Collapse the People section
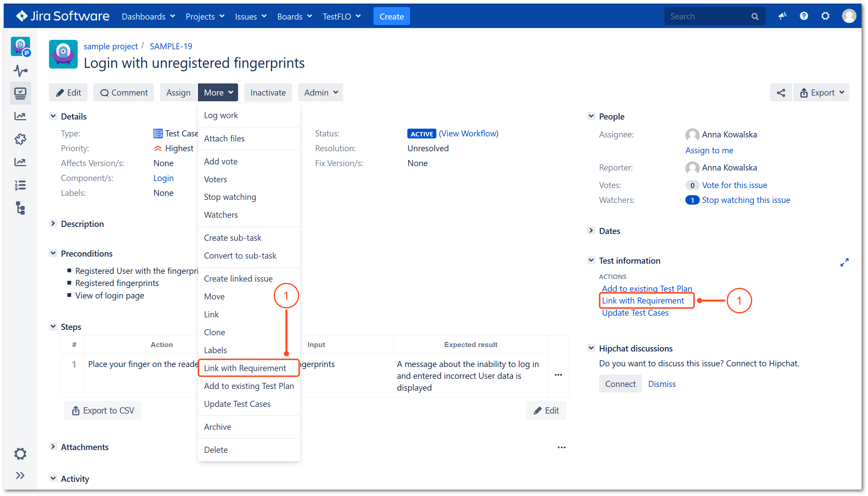Image resolution: width=868 pixels, height=496 pixels. (591, 116)
